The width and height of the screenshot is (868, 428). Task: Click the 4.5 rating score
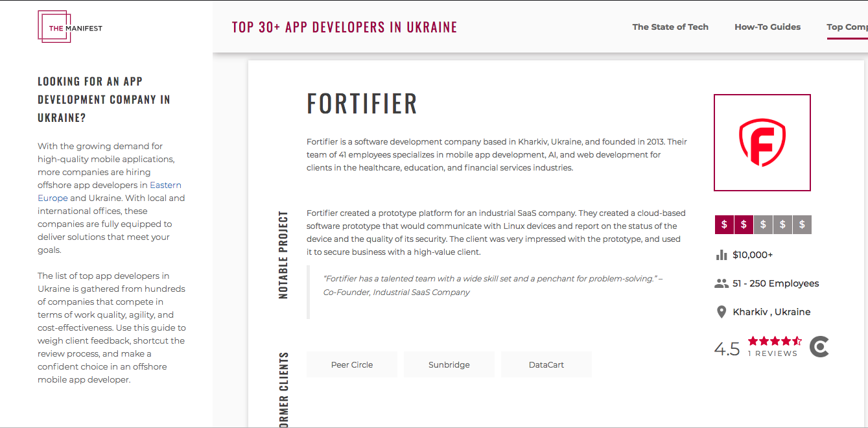[727, 349]
